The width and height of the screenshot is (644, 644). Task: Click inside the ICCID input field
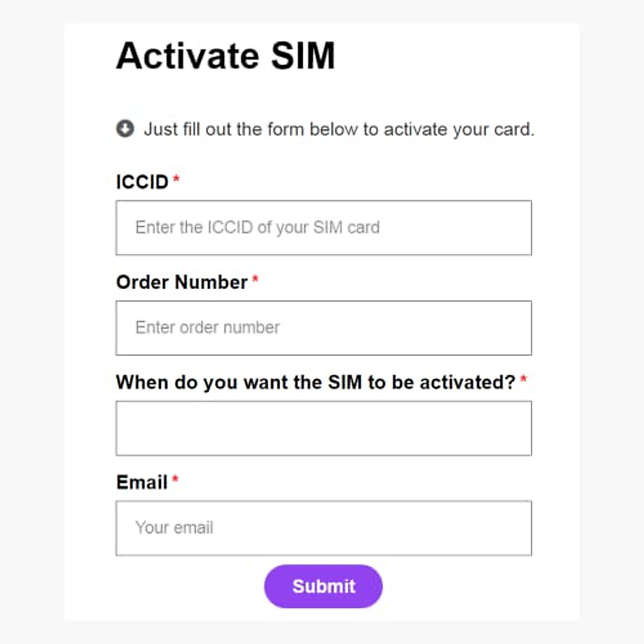tap(324, 228)
